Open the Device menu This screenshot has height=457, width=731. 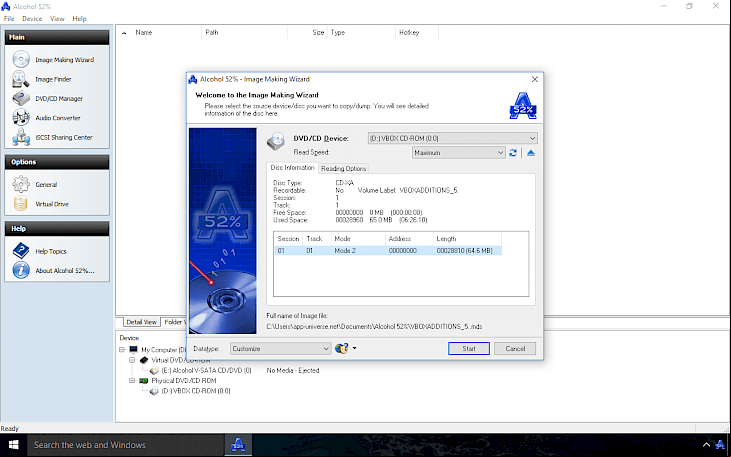click(x=32, y=19)
